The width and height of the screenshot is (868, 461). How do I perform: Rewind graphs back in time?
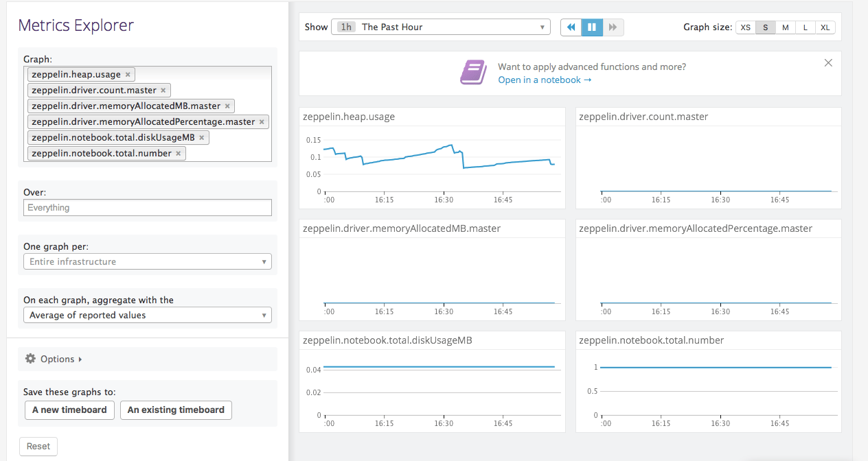[571, 26]
